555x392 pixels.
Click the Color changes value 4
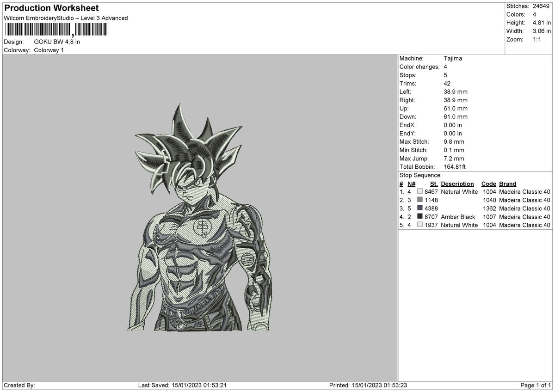pos(445,67)
